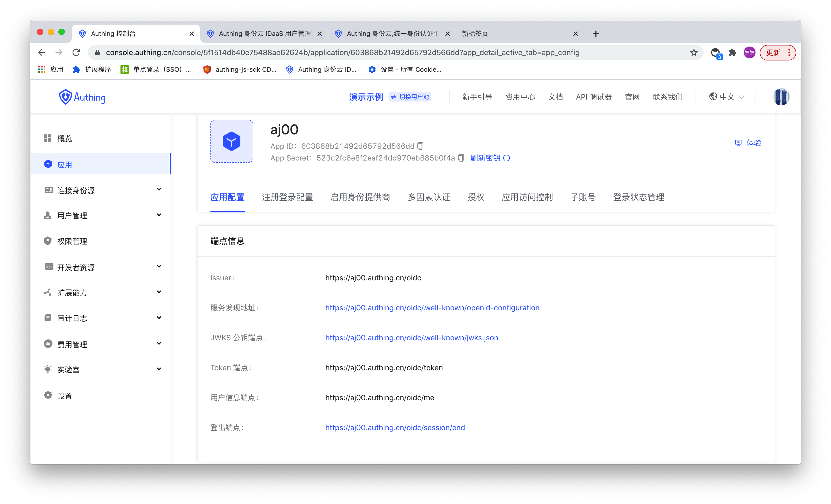
Task: Click the Token endpoint URL text
Action: [x=384, y=368]
